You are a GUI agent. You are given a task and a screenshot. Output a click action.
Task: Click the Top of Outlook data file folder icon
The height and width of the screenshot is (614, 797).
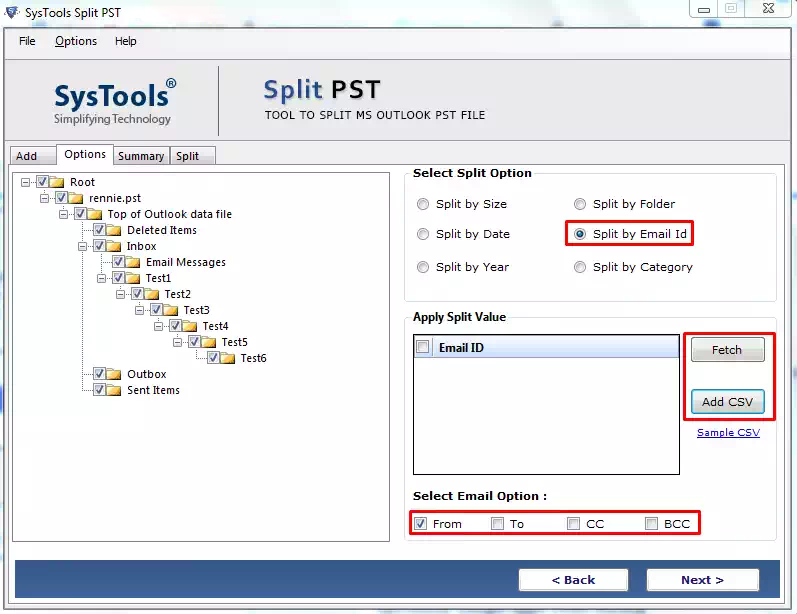coord(95,214)
